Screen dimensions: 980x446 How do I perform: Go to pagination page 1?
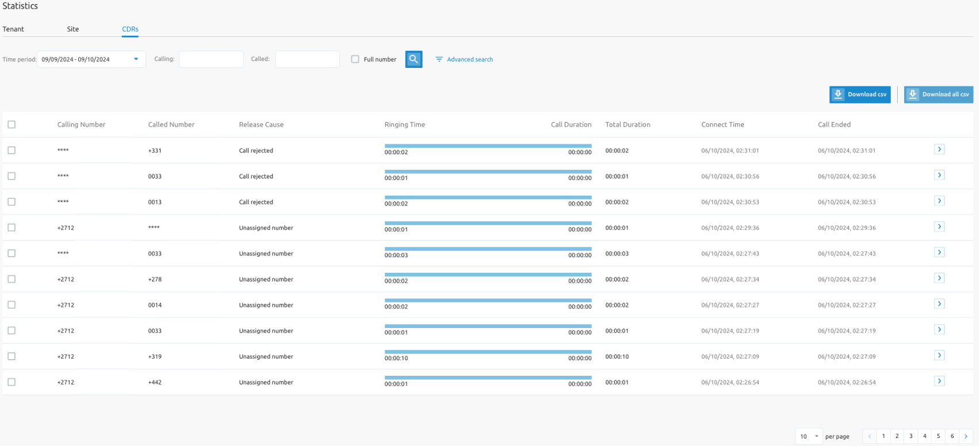(x=883, y=436)
